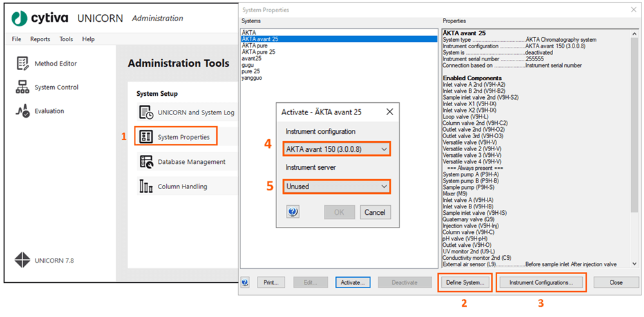Click the System Control icon

[23, 87]
